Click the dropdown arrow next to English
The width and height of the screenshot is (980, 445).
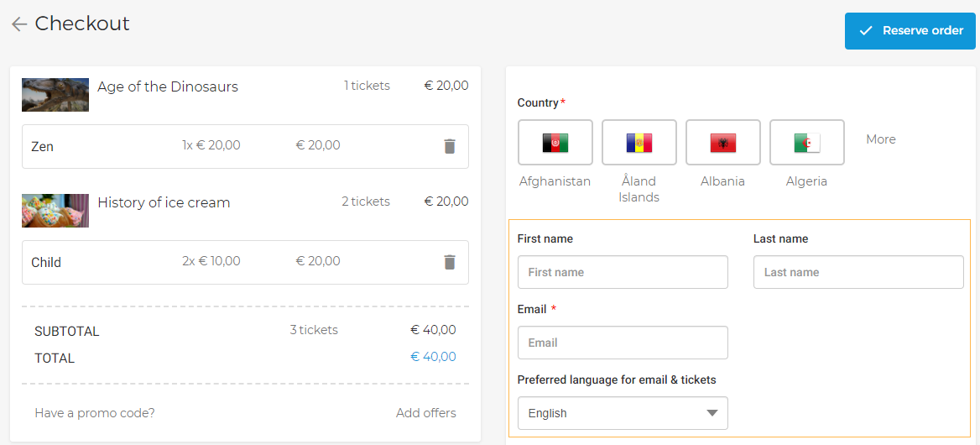pyautogui.click(x=712, y=413)
